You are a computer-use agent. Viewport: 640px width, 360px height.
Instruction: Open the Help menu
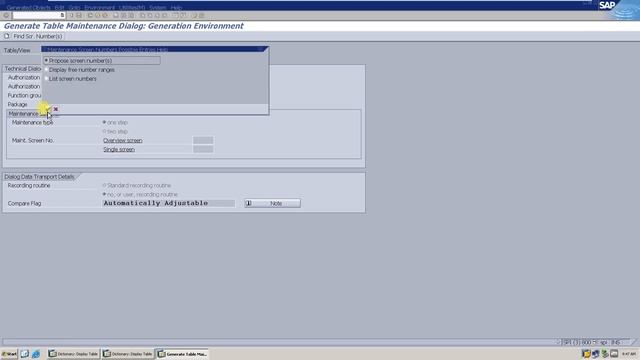(176, 8)
